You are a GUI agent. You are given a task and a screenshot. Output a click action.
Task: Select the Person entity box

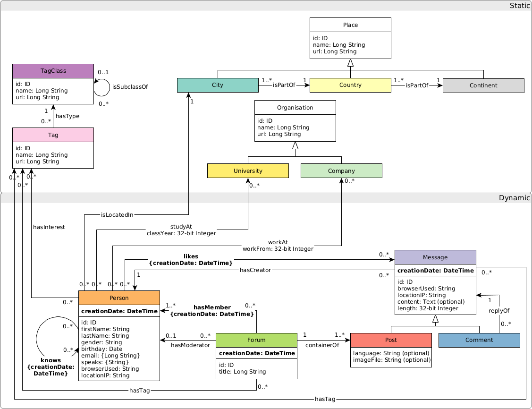(119, 298)
